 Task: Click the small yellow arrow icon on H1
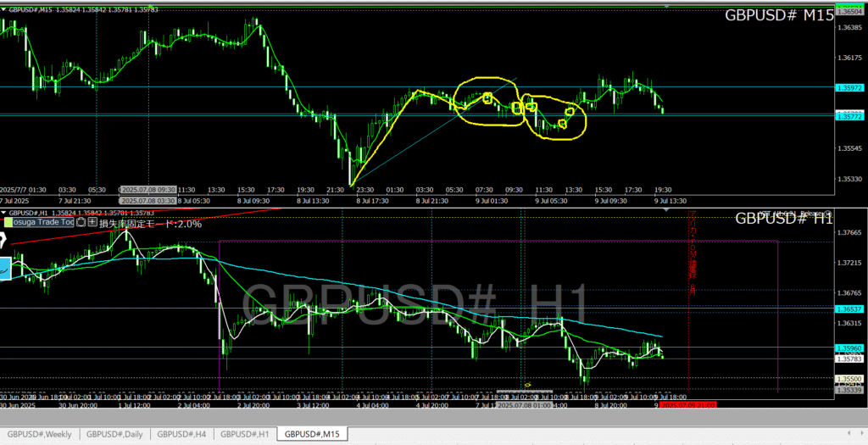(x=527, y=385)
